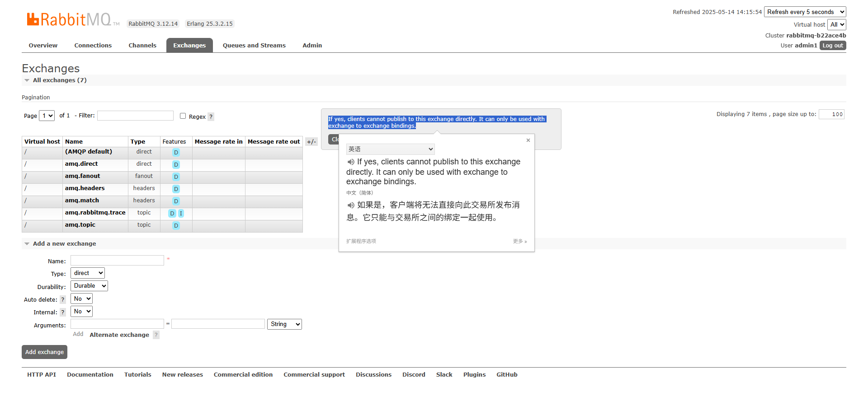Screen dimensions: 868x415
Task: Toggle table columns with +/- button
Action: point(311,142)
